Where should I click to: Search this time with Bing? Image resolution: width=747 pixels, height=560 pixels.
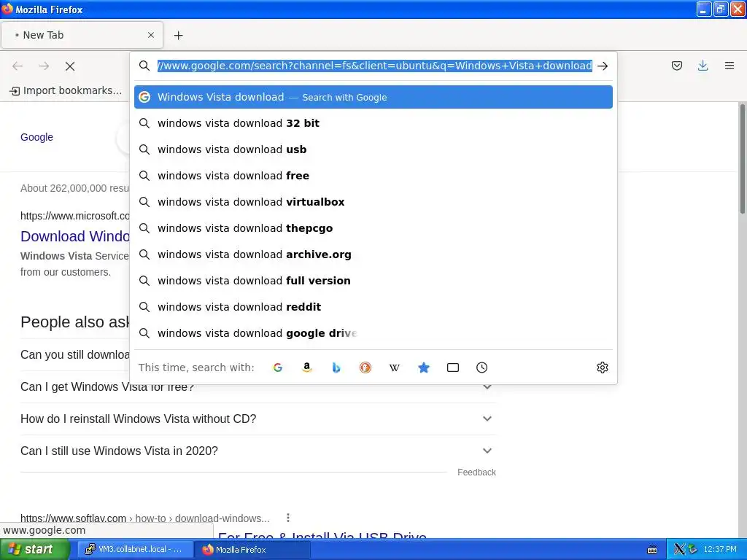[336, 367]
